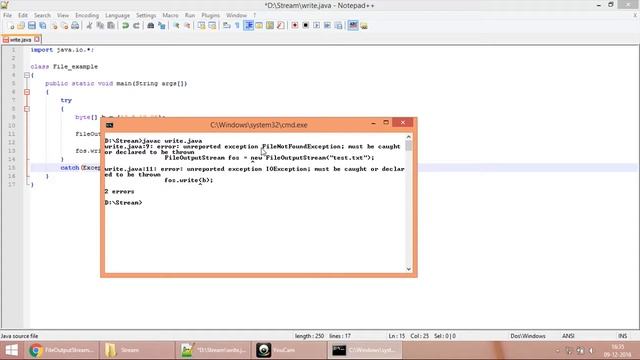Toggle the Document Map panel icon
The image size is (640, 360).
(270, 26)
